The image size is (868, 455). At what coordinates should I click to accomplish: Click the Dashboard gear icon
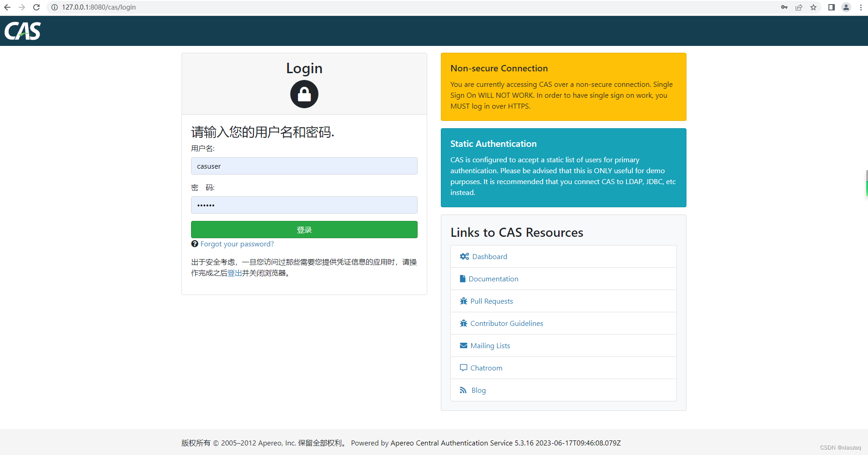point(464,256)
